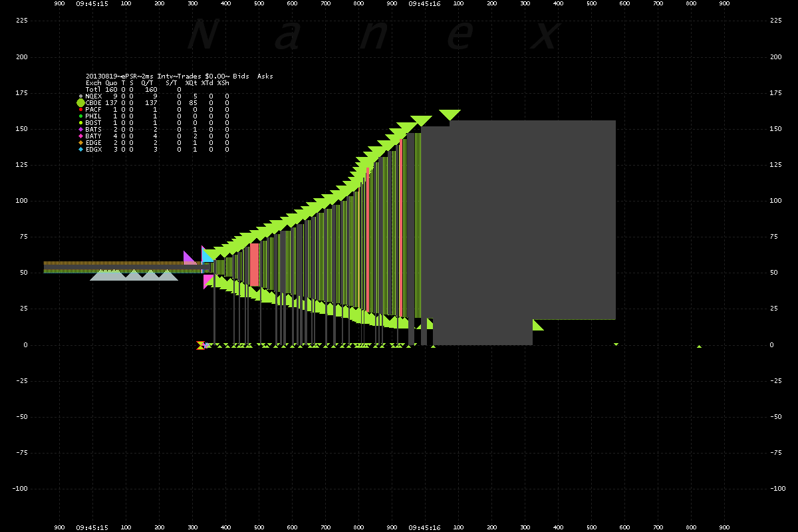The width and height of the screenshot is (798, 532).
Task: Select the "-100" label on the right axis
Action: 777,489
